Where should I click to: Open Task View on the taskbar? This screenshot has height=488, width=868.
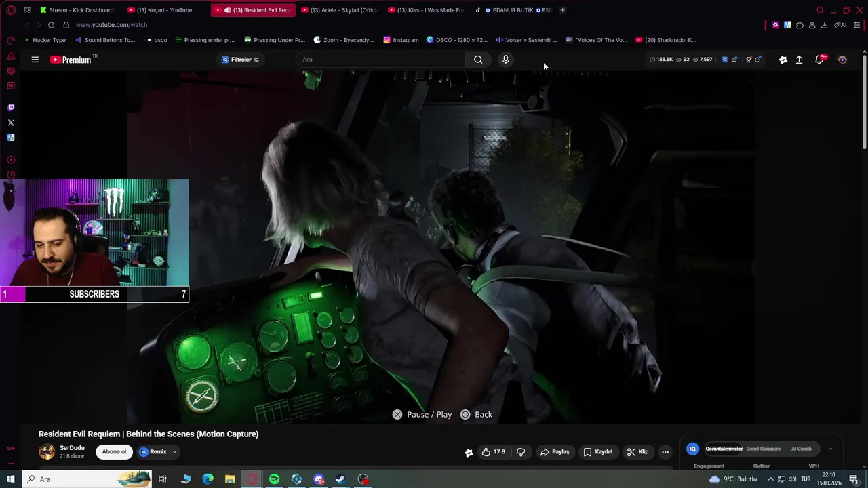(163, 479)
